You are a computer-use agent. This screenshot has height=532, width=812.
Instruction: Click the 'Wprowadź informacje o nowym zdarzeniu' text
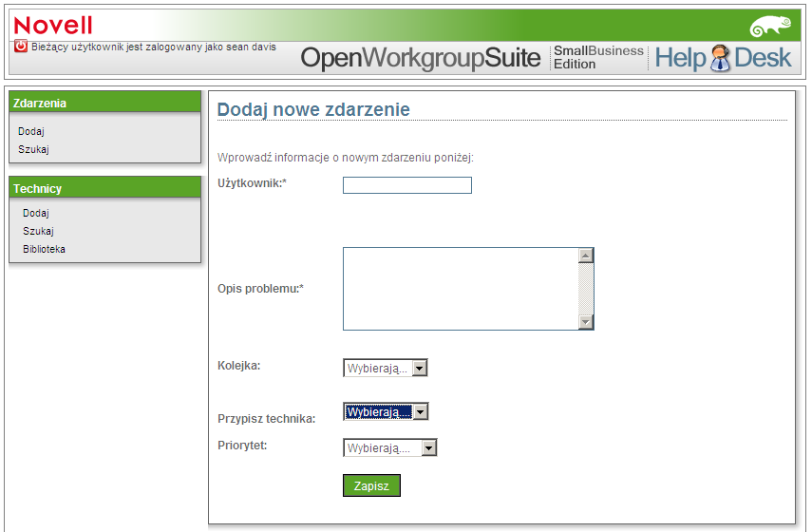tap(346, 158)
